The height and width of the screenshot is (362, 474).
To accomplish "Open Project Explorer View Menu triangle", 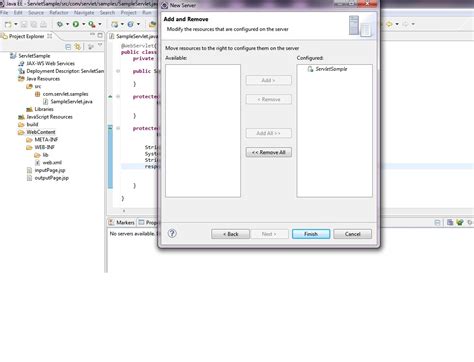I will (100, 45).
